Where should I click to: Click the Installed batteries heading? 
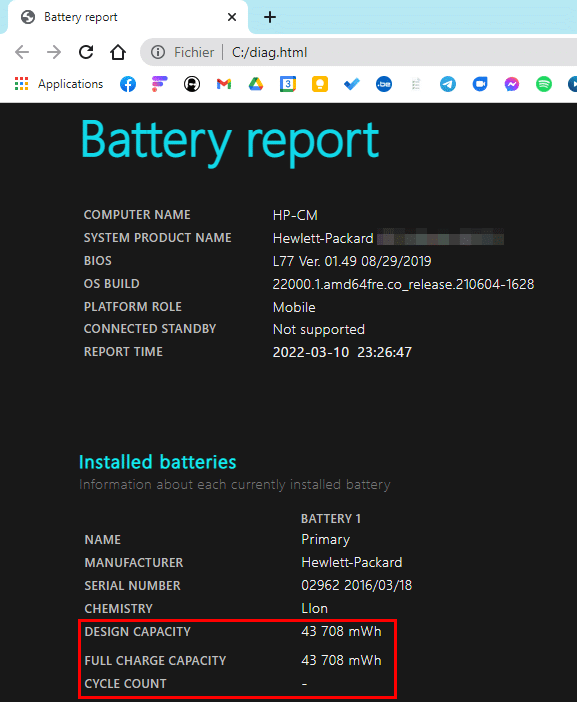click(x=158, y=462)
